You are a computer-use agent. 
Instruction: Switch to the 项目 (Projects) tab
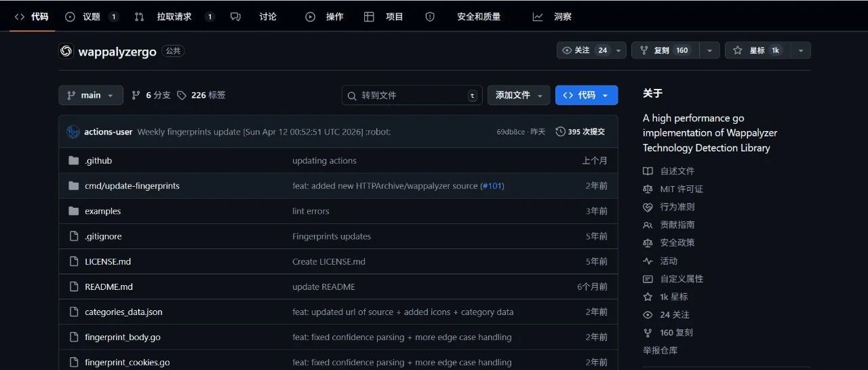coord(384,16)
